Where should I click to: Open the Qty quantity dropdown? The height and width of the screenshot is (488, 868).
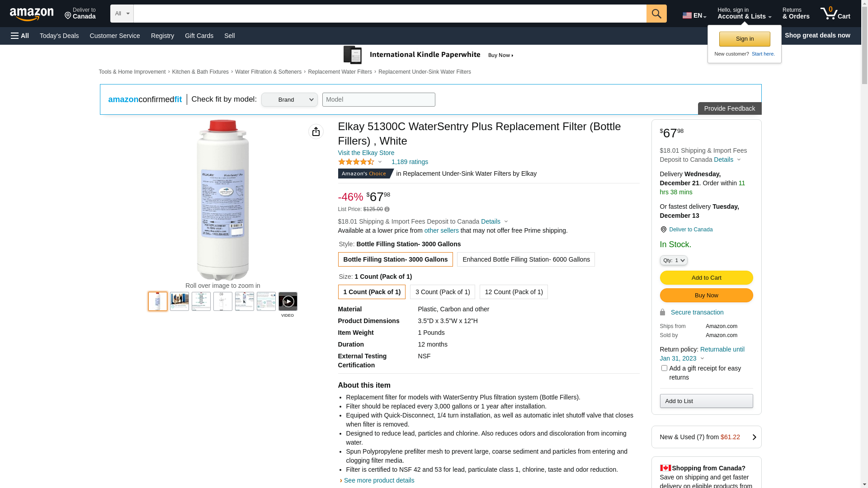point(674,260)
